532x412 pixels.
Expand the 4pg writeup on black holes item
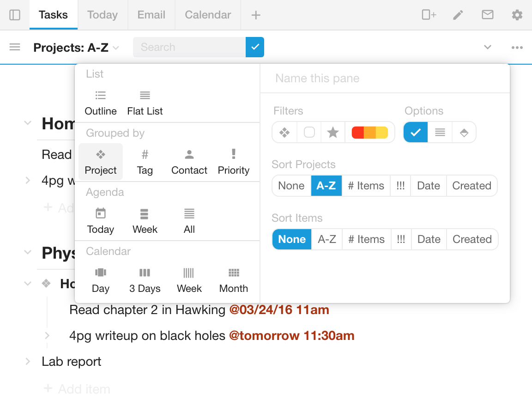coord(47,336)
